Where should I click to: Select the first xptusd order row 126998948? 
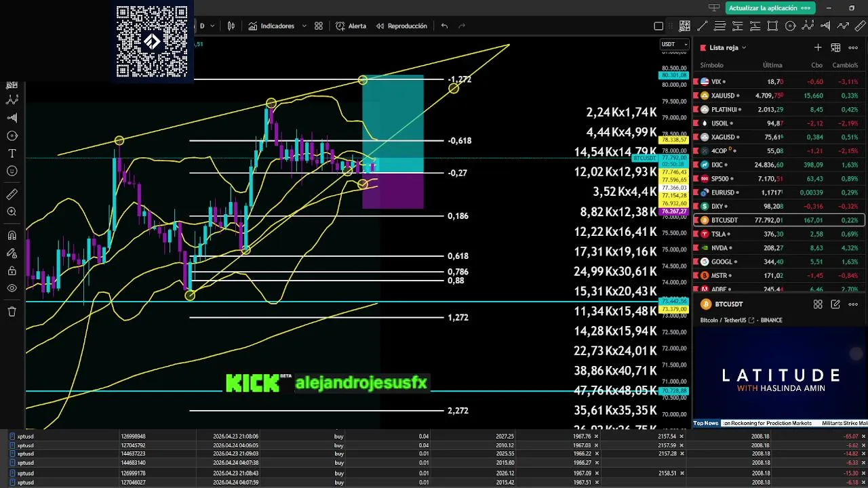(434, 436)
